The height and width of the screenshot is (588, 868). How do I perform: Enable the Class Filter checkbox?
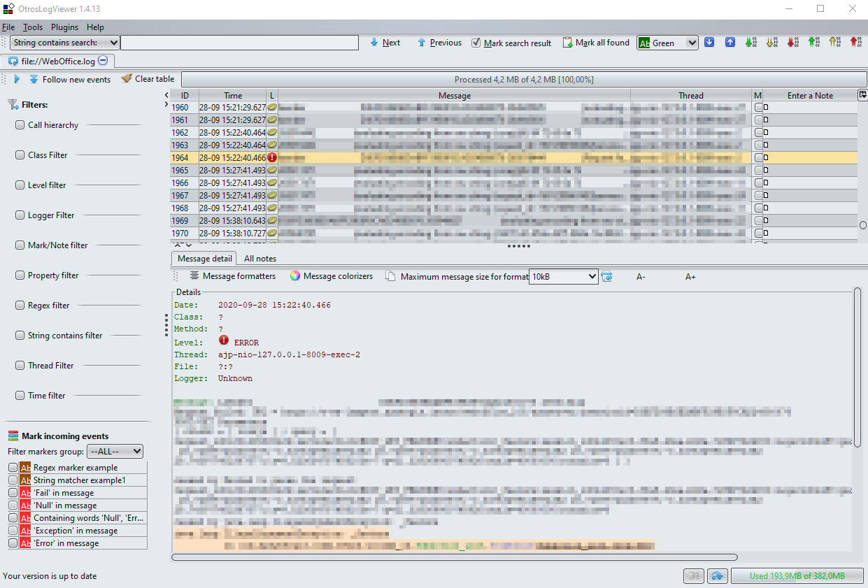pos(20,155)
